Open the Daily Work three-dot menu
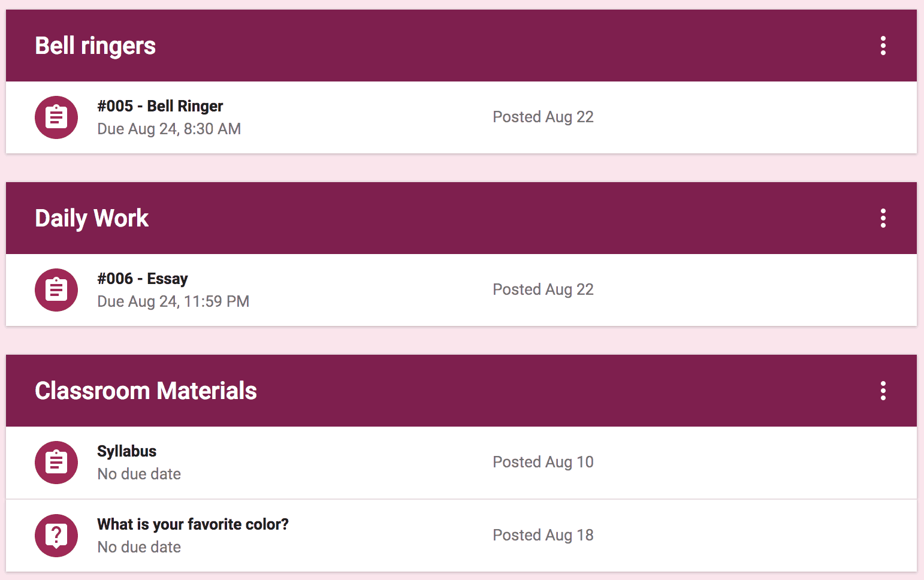This screenshot has width=924, height=580. click(883, 218)
